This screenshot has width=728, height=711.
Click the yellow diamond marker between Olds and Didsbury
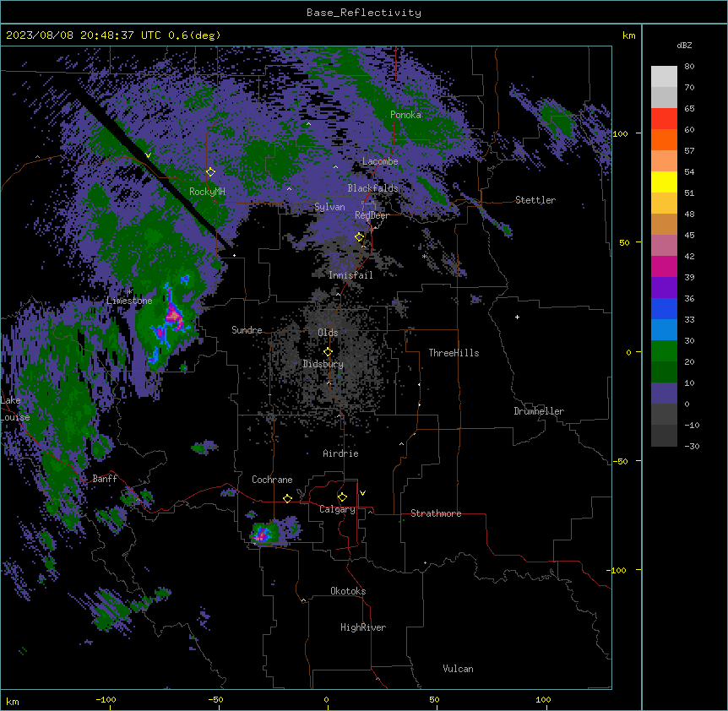(328, 352)
